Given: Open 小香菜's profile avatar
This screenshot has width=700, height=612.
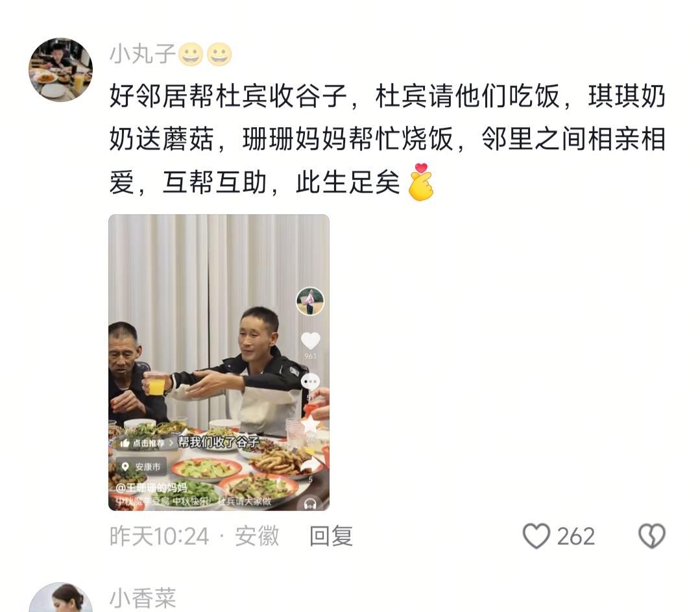Looking at the screenshot, I should click(x=61, y=597).
